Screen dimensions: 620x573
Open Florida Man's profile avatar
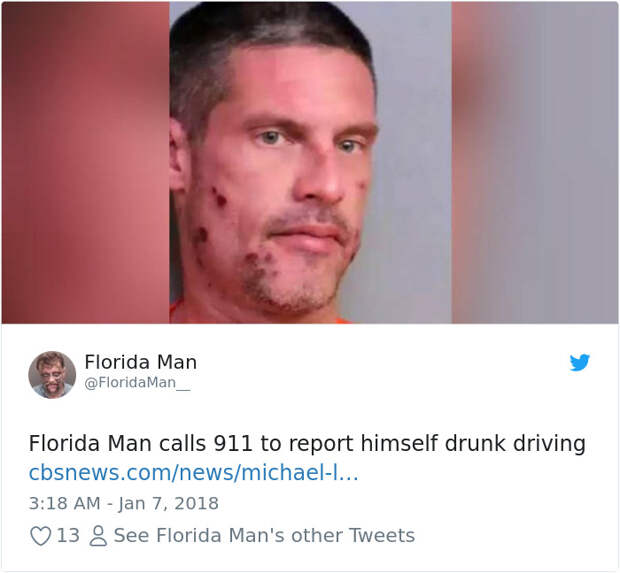pos(52,375)
